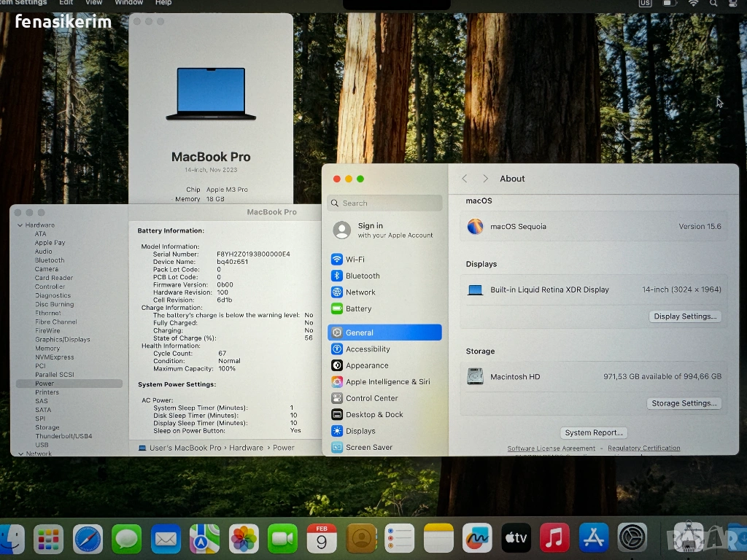
Task: Open Safari from the Dock
Action: [88, 539]
